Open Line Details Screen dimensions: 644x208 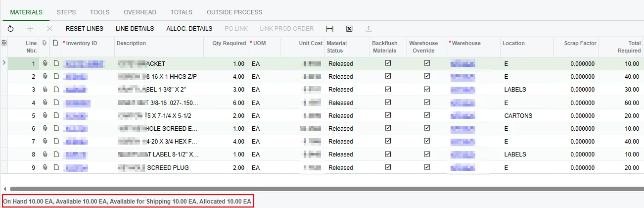pyautogui.click(x=135, y=29)
